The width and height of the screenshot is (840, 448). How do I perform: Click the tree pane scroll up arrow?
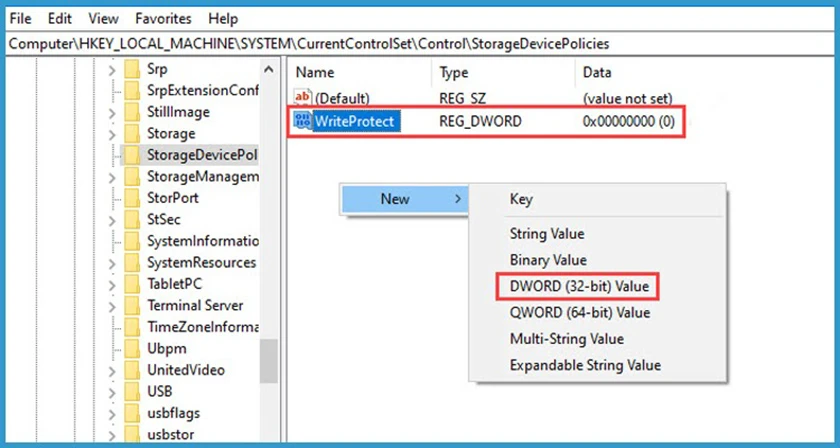click(269, 69)
